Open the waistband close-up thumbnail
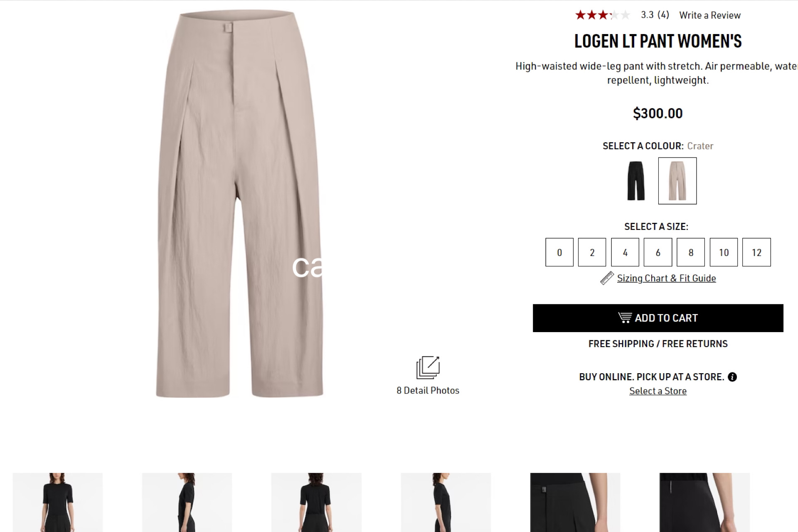 (575, 502)
